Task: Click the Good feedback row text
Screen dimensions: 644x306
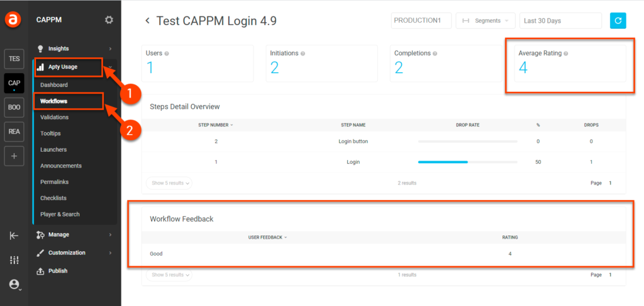Action: (156, 254)
